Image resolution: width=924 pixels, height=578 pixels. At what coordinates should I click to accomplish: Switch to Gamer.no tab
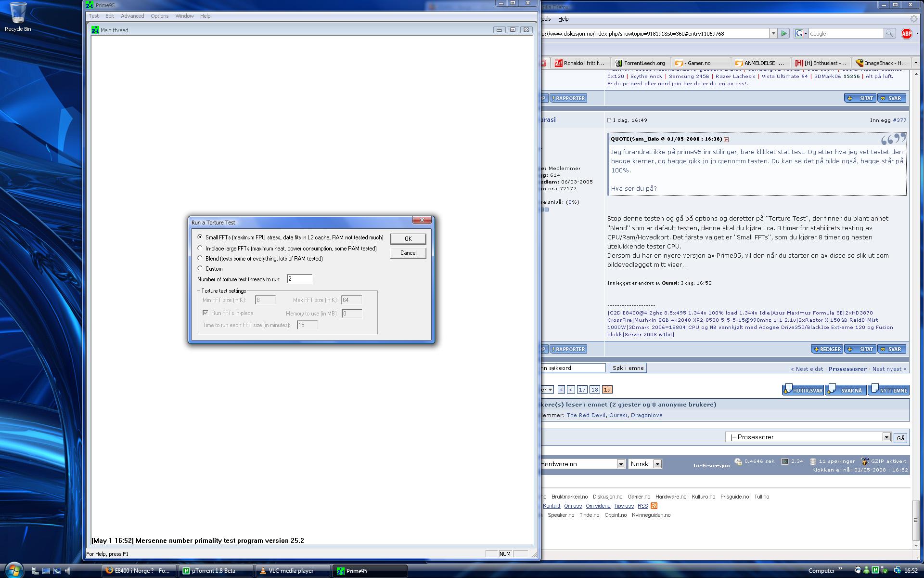(x=700, y=63)
